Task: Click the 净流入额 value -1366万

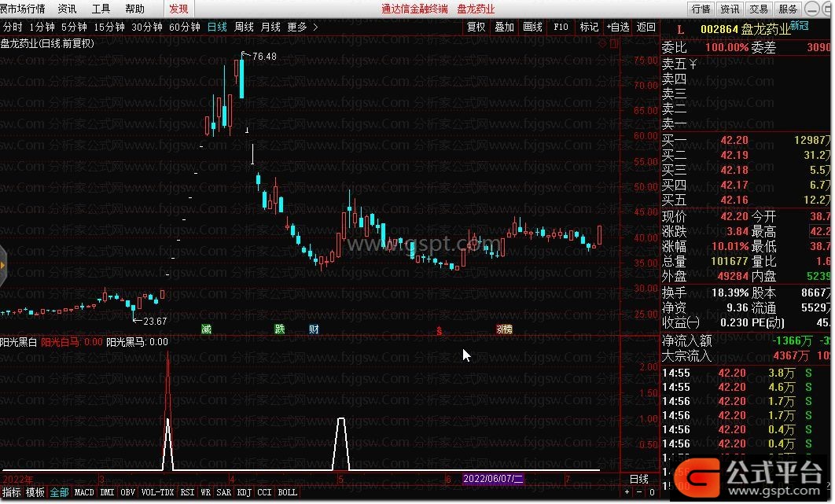Action: pos(793,340)
